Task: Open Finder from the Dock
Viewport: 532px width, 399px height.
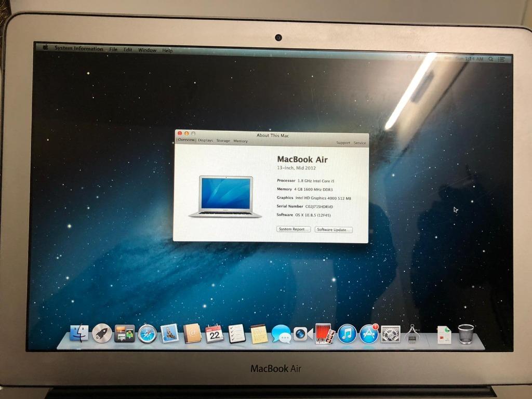Action: pyautogui.click(x=79, y=333)
